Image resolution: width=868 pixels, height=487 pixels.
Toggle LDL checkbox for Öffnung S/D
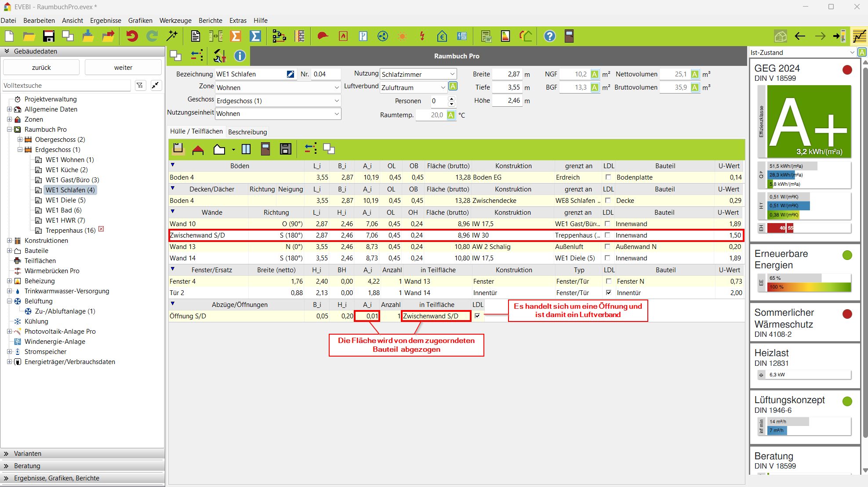[477, 316]
